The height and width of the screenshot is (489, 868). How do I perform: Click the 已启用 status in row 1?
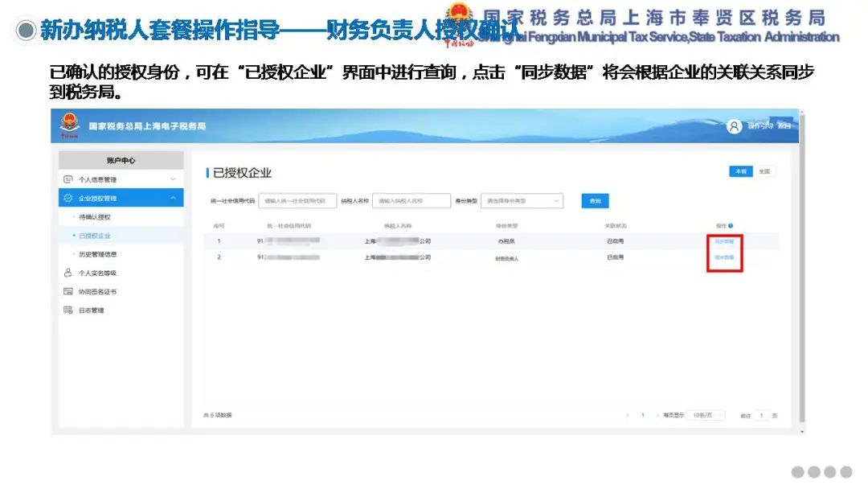pyautogui.click(x=615, y=241)
